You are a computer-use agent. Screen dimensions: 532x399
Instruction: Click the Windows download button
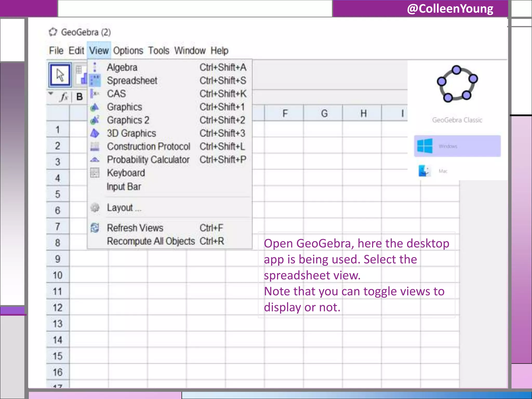coord(457,146)
